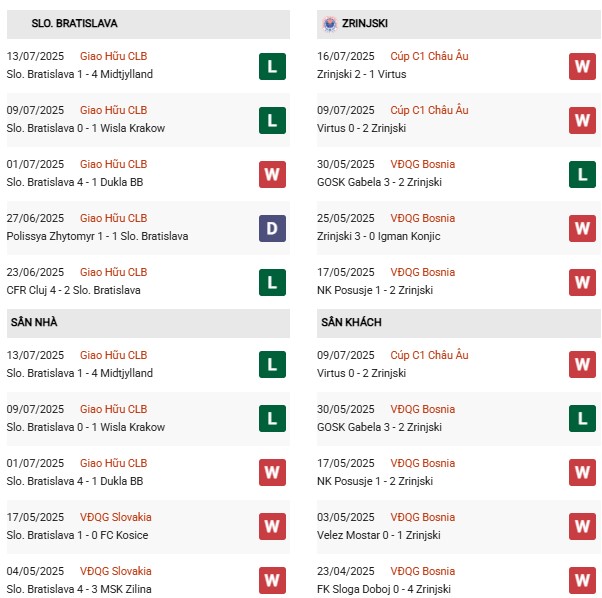The image size is (602, 598).
Task: Open VĐQG Bosnia link dated 25/05/2025
Action: (422, 218)
